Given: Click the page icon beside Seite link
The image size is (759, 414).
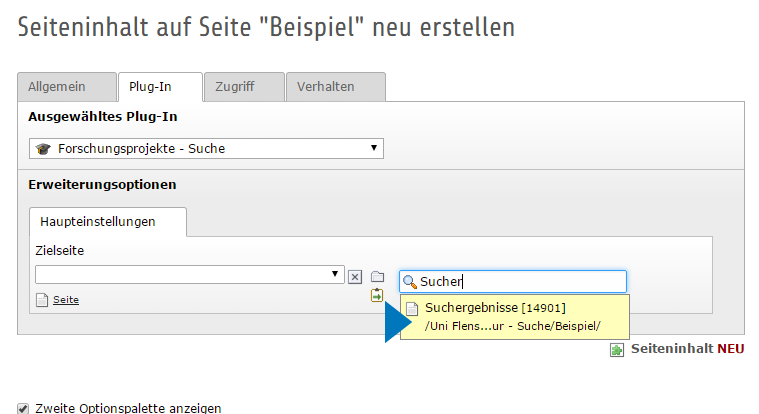Looking at the screenshot, I should click(42, 299).
